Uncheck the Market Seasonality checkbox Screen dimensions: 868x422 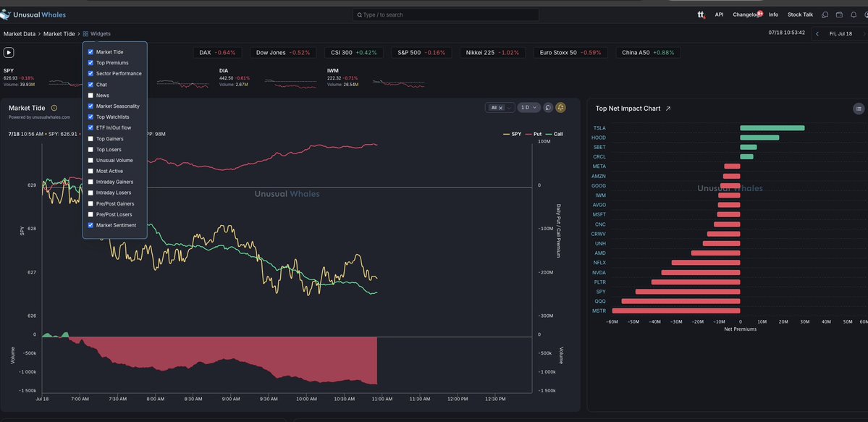[90, 106]
